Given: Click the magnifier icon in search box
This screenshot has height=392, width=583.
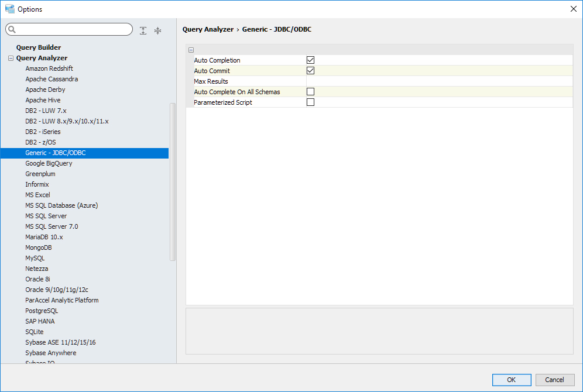Looking at the screenshot, I should pyautogui.click(x=13, y=30).
